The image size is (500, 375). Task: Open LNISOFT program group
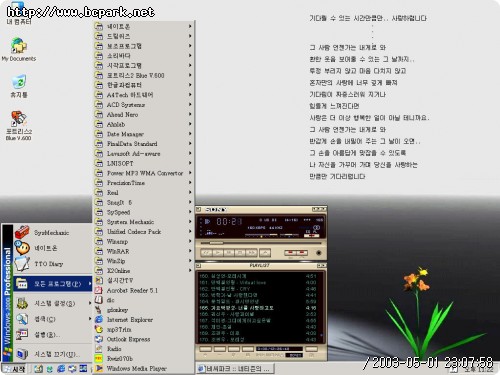tap(143, 163)
